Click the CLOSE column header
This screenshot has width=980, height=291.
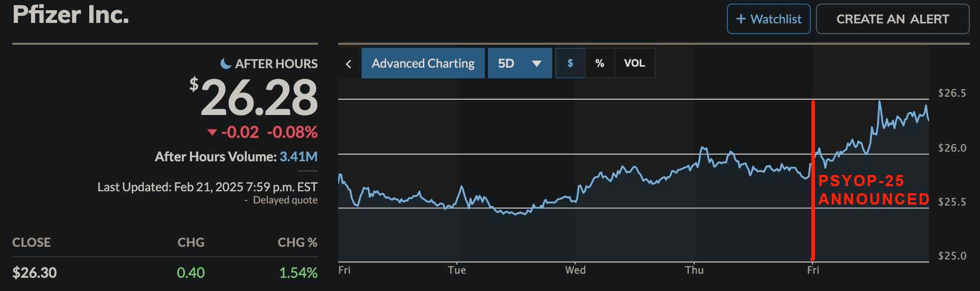32,242
